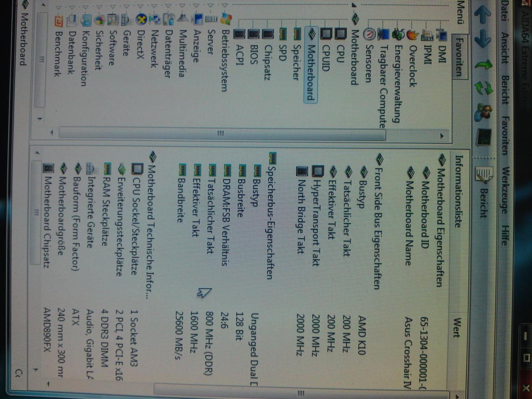Screen dimensions: 532x399
Task: Expand the Datenträger tree node
Action: click(168, 5)
